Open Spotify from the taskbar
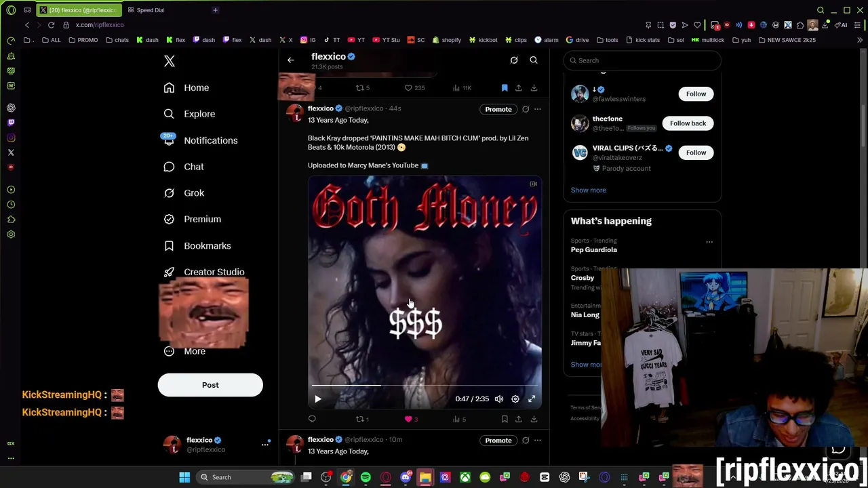 [x=366, y=477]
